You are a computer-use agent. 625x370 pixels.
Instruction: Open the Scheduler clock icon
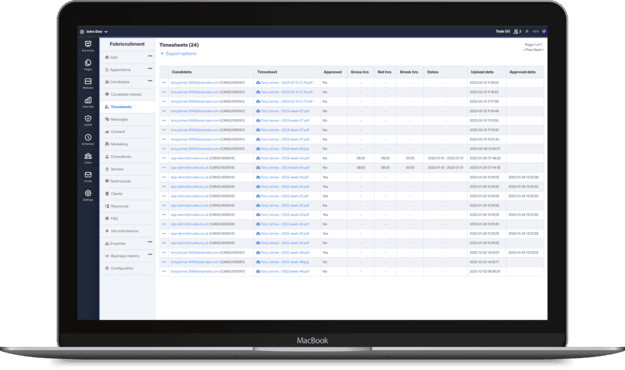pos(88,138)
